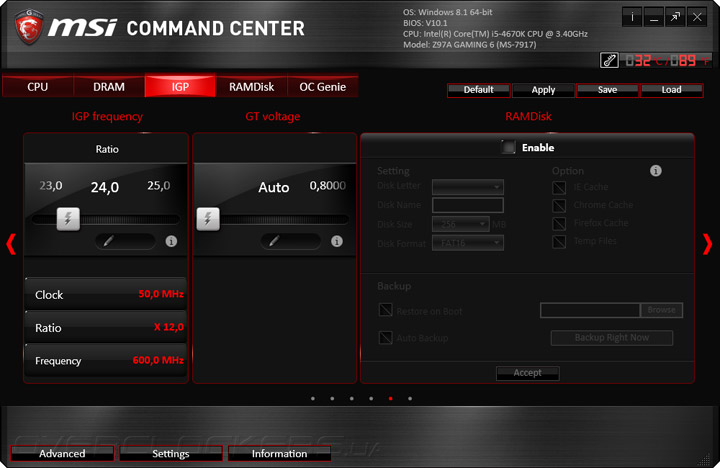Click the Default button
Screen dimensions: 720x468
click(478, 90)
